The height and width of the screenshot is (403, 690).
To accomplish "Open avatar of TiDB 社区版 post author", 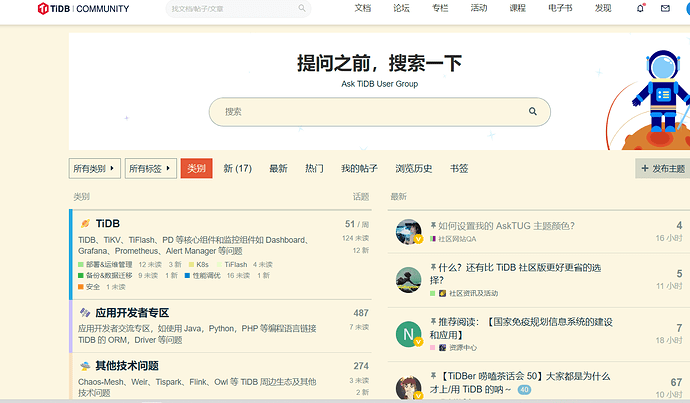I will tap(408, 280).
